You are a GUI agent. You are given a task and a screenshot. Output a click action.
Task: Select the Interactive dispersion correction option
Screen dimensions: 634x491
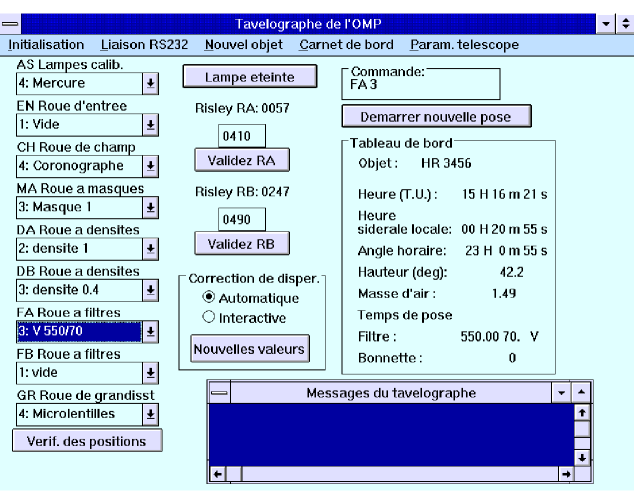click(208, 318)
